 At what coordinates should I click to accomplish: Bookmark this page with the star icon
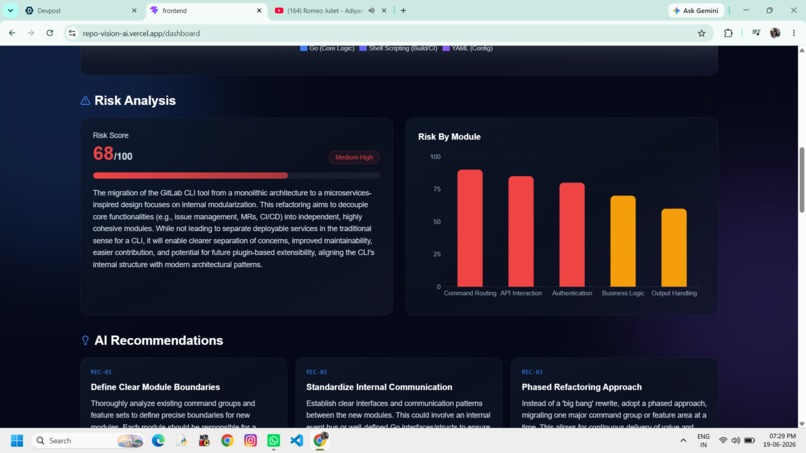coord(702,33)
